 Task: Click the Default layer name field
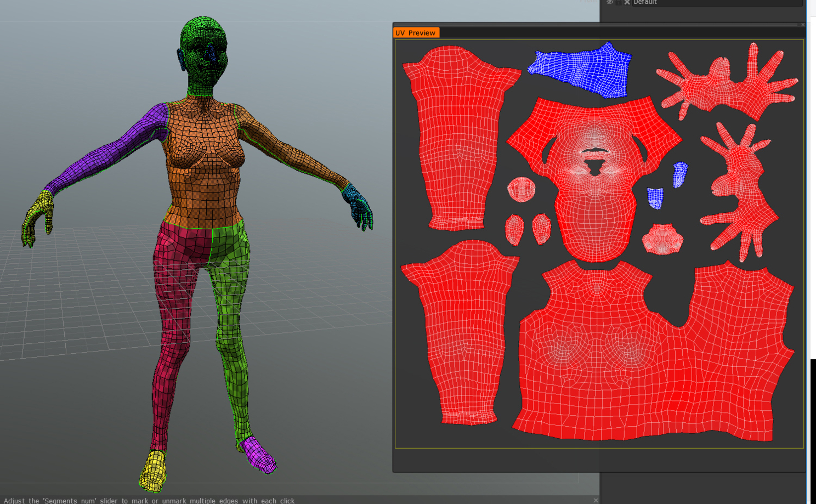coord(717,2)
